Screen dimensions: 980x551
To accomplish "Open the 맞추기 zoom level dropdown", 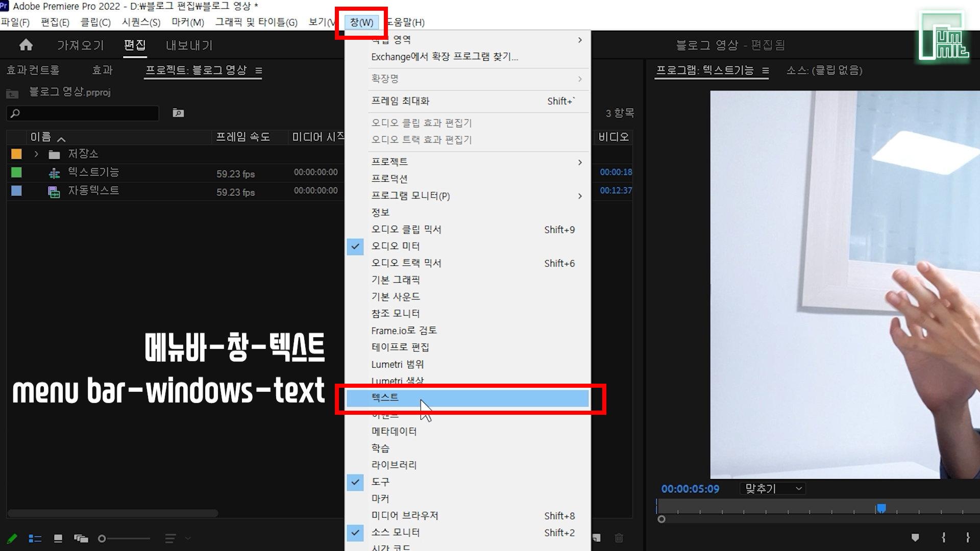I will click(773, 489).
